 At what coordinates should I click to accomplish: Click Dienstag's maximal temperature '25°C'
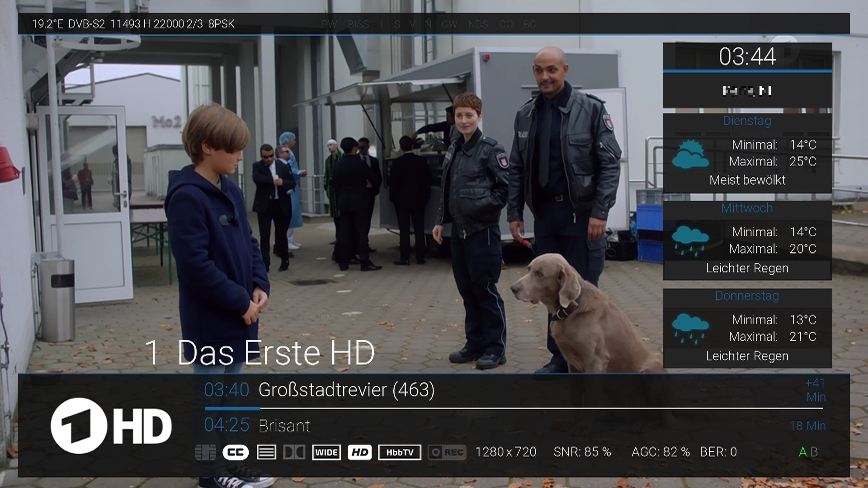[x=803, y=162]
